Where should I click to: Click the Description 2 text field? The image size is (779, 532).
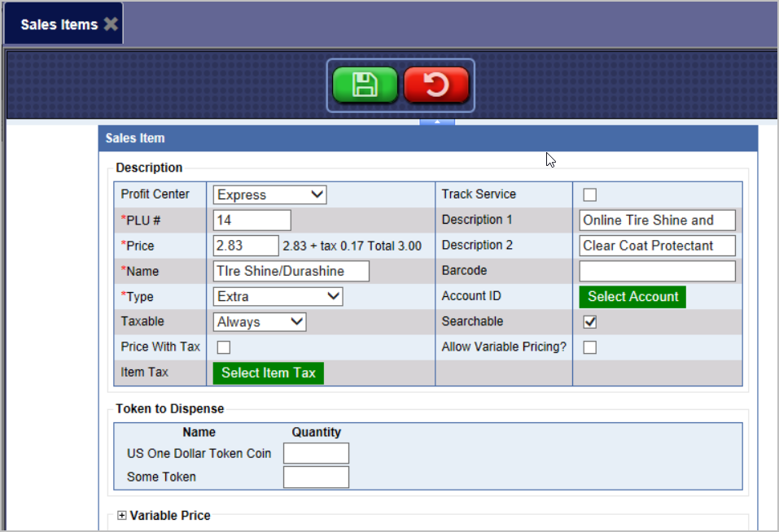click(x=656, y=246)
